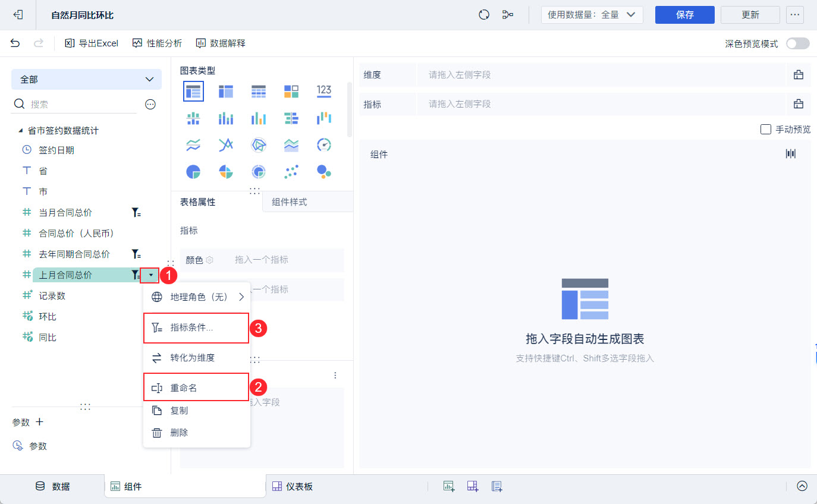Click the 更新 button
Viewport: 817px width, 504px height.
[750, 15]
